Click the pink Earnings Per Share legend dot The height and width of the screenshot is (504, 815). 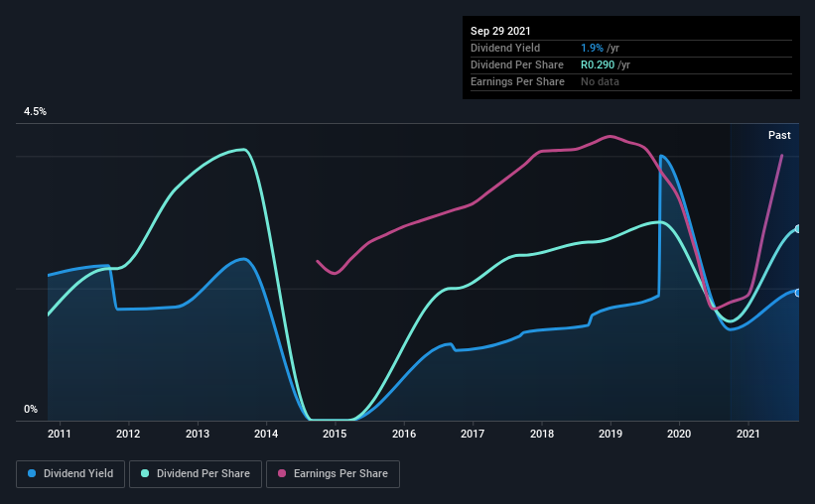pyautogui.click(x=282, y=473)
